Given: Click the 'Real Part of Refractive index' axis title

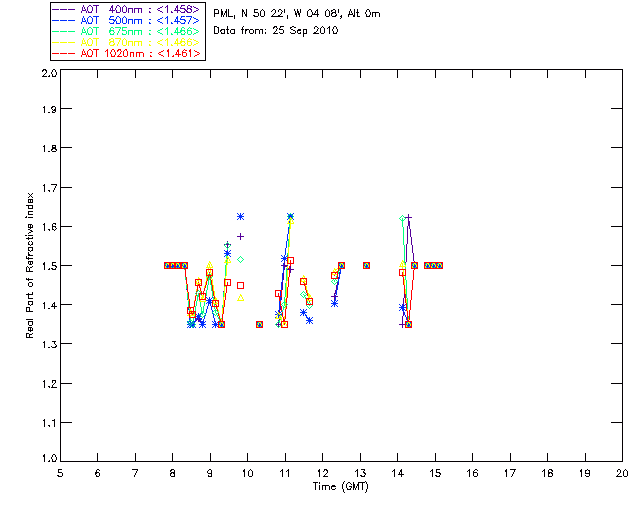Looking at the screenshot, I should coord(29,266).
